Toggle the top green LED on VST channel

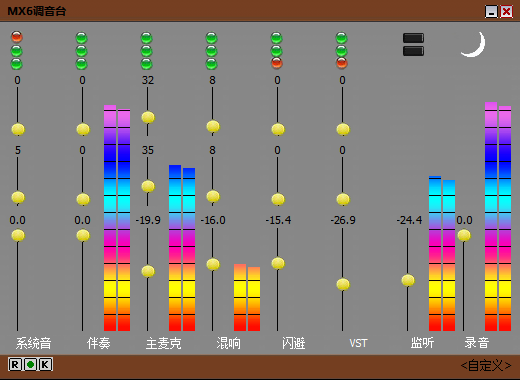(341, 38)
